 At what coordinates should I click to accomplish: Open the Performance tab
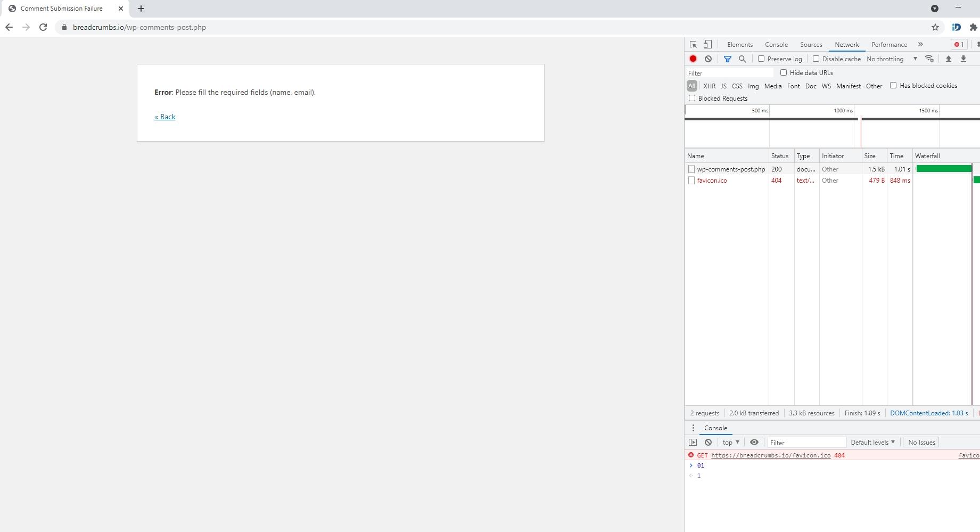[890, 45]
